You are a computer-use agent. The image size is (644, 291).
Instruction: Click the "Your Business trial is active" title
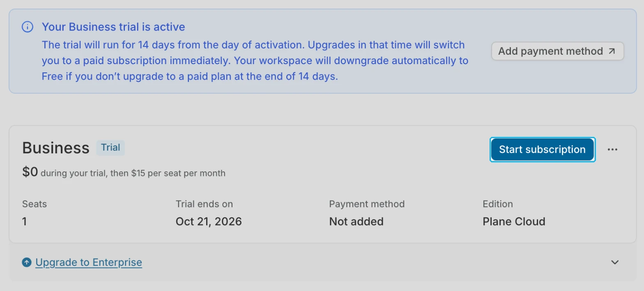coord(113,27)
